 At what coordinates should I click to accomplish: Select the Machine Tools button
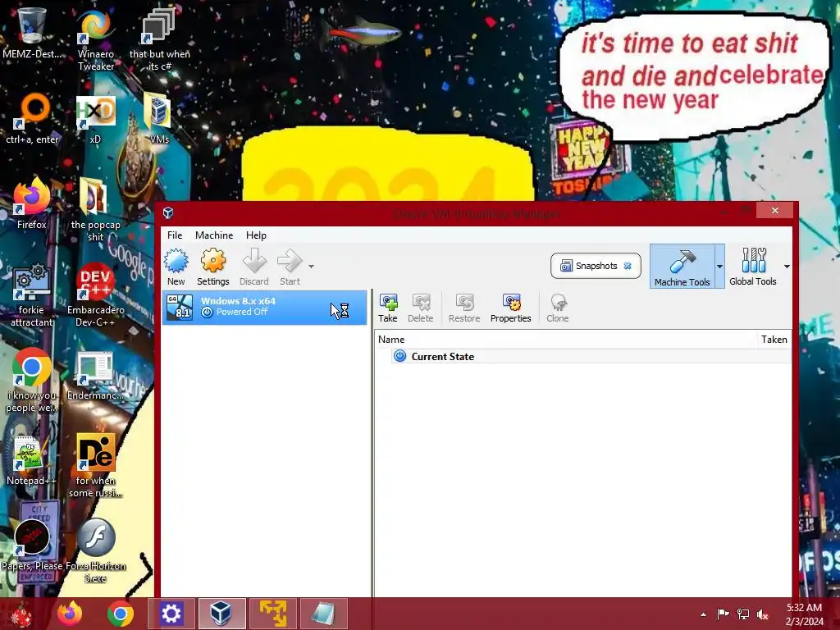tap(682, 267)
